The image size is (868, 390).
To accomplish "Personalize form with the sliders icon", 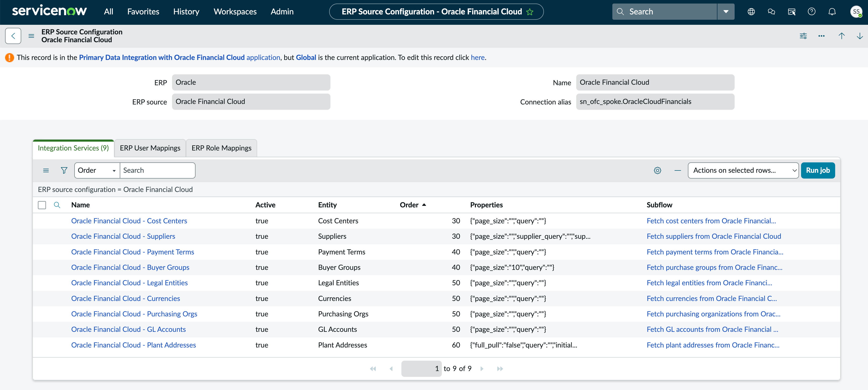I will (x=803, y=36).
